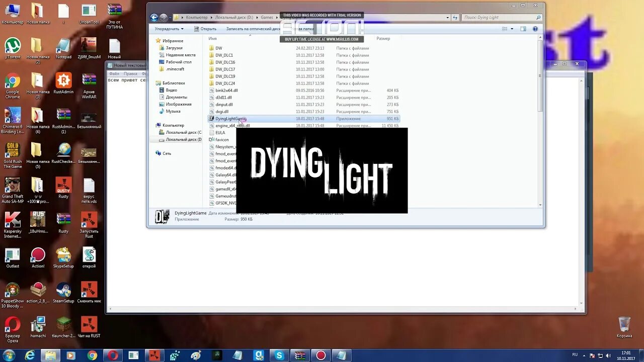Select the EULA file
Screen dimensions: 644x362
click(x=220, y=133)
